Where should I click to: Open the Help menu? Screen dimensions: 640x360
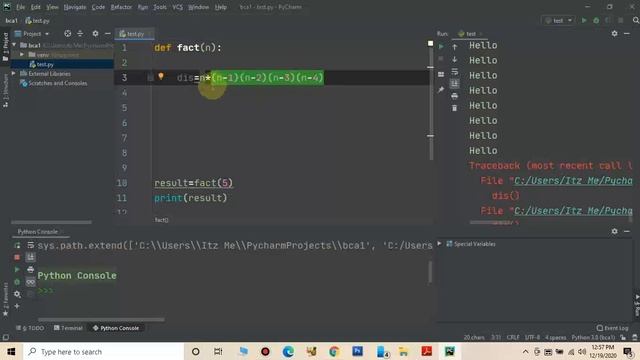click(x=221, y=7)
